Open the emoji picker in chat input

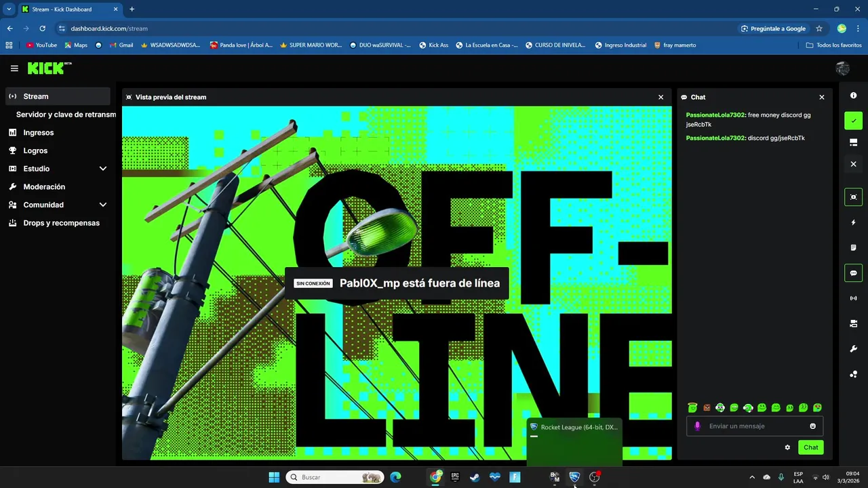tap(812, 426)
